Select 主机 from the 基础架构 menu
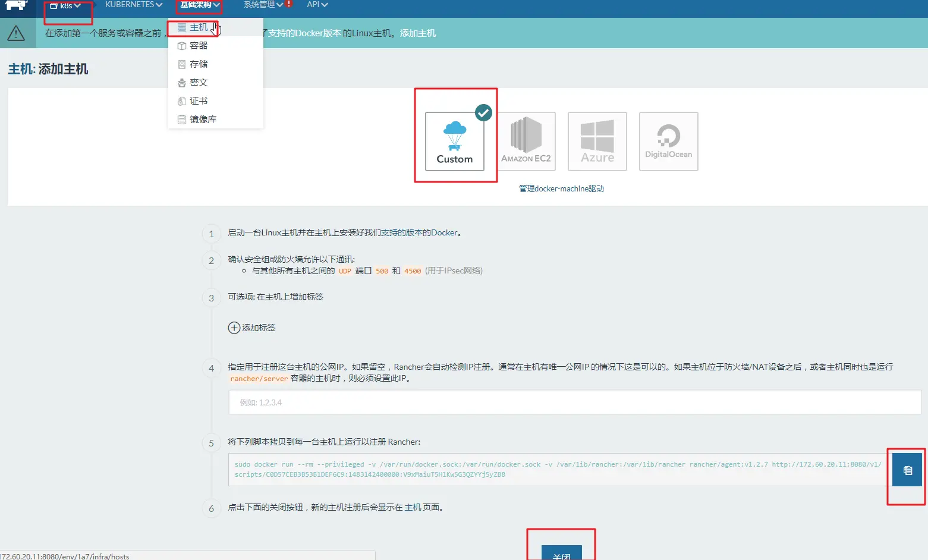 coord(197,27)
